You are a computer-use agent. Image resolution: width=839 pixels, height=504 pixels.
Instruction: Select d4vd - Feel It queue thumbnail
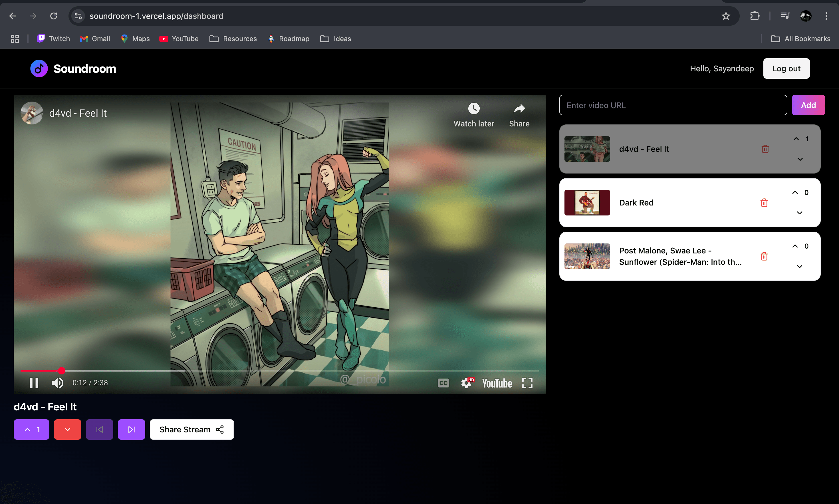pyautogui.click(x=587, y=149)
